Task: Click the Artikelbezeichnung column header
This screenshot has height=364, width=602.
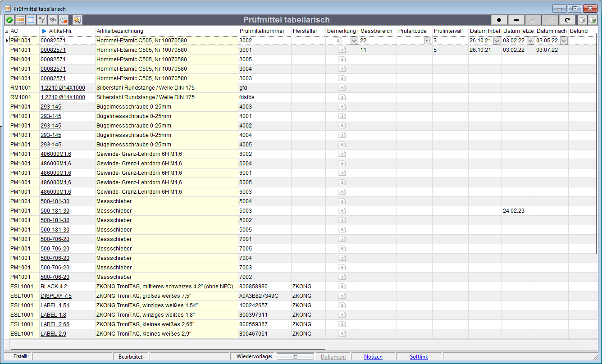Action: pos(166,31)
